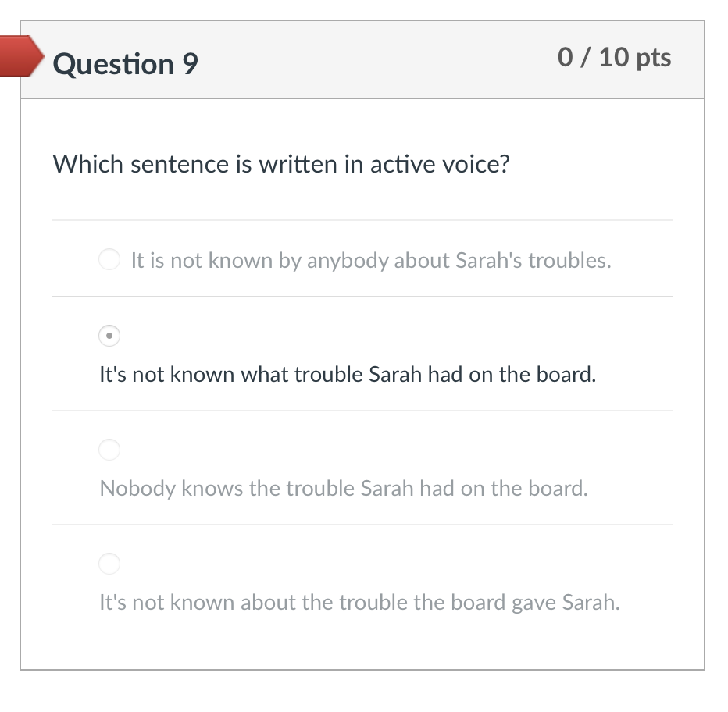Click 'It's not known about the trouble the board gave Sarah'

coord(358,602)
